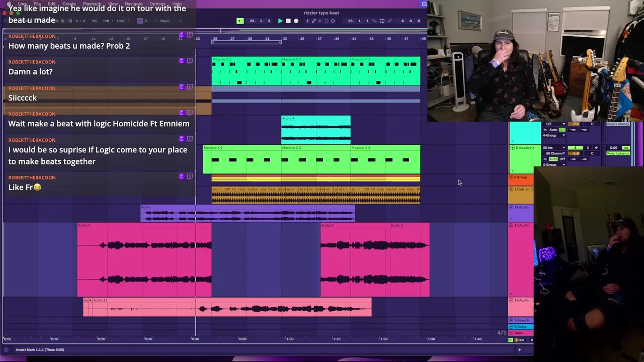Stop playback with the square stop icon
Screen dimensions: 644x362
(288, 21)
